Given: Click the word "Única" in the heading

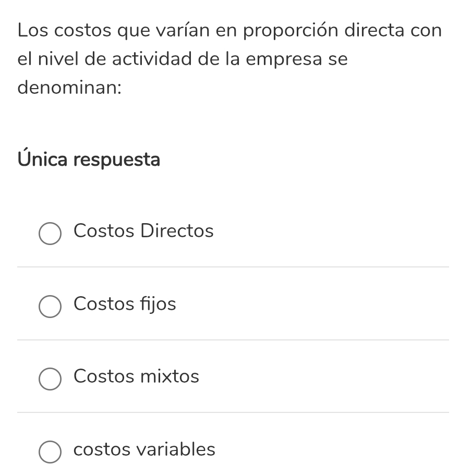Looking at the screenshot, I should (43, 158).
